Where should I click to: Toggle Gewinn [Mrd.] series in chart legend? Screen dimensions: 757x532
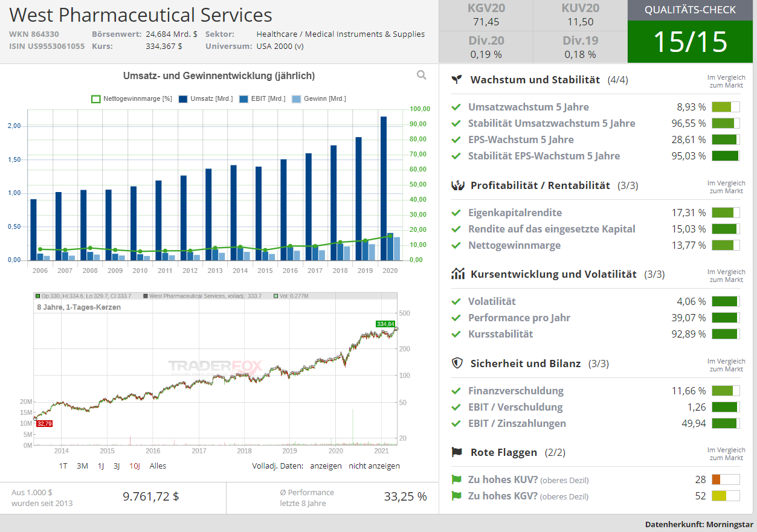(318, 98)
